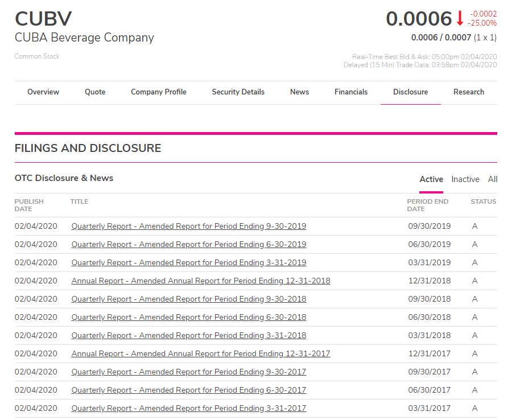
Task: Click period end date 06/30/2017
Action: (430, 390)
